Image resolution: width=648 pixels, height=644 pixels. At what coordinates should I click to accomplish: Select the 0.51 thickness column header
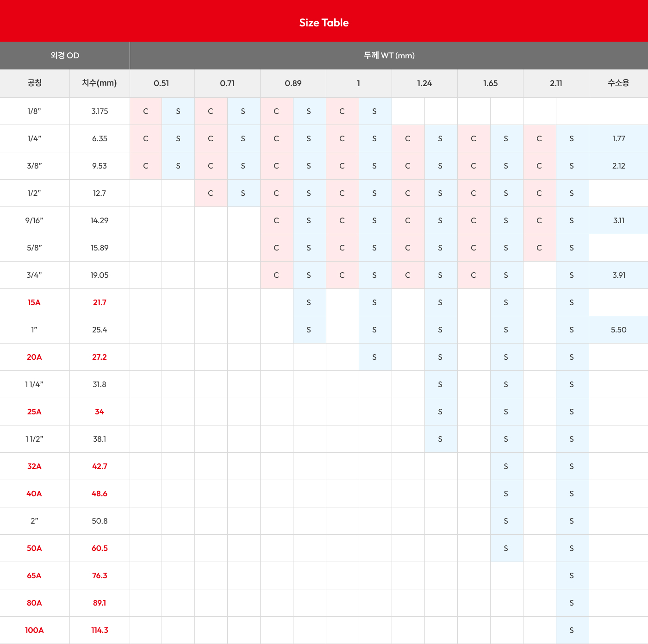[162, 83]
